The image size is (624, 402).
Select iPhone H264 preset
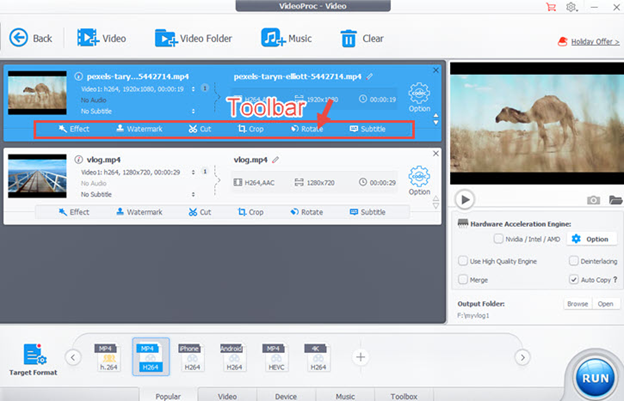click(x=191, y=357)
